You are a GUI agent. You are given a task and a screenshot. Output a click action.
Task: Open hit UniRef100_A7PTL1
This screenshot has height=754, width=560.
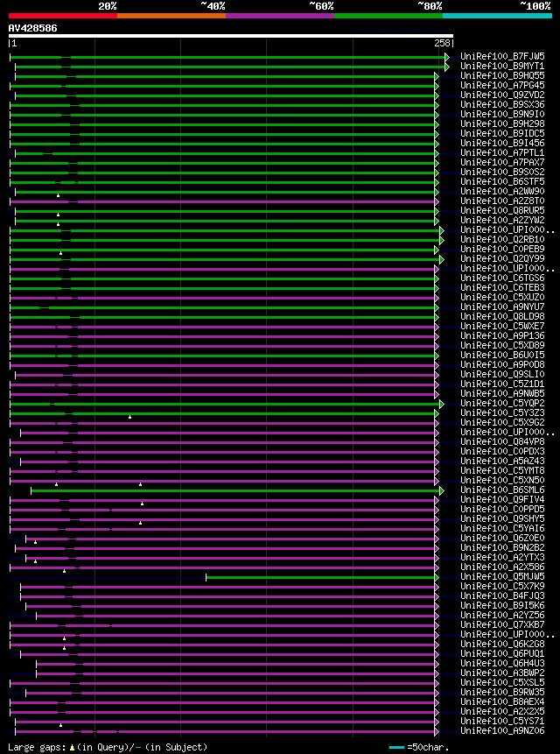502,153
